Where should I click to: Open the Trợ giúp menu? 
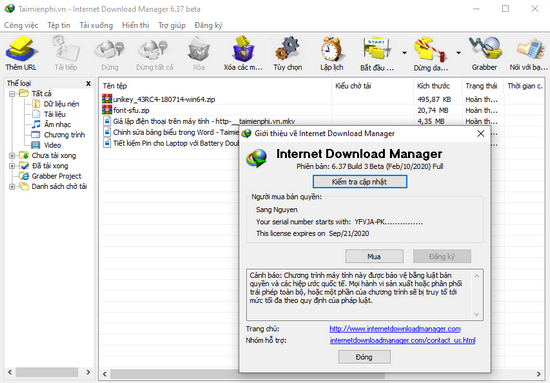click(172, 25)
